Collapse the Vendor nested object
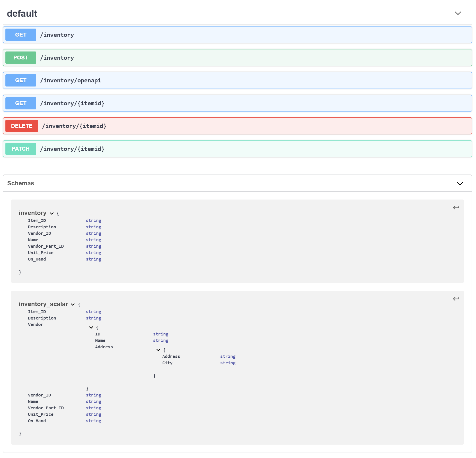The width and height of the screenshot is (476, 458). pyautogui.click(x=91, y=327)
